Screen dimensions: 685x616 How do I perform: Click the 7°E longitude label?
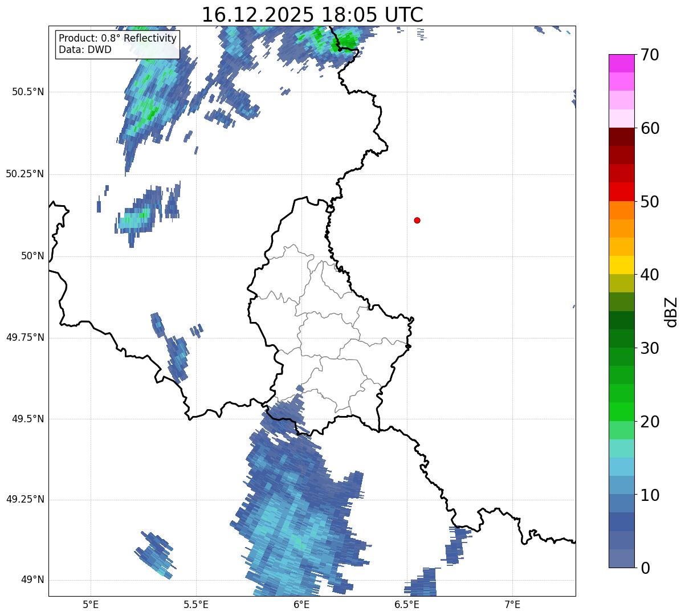512,604
